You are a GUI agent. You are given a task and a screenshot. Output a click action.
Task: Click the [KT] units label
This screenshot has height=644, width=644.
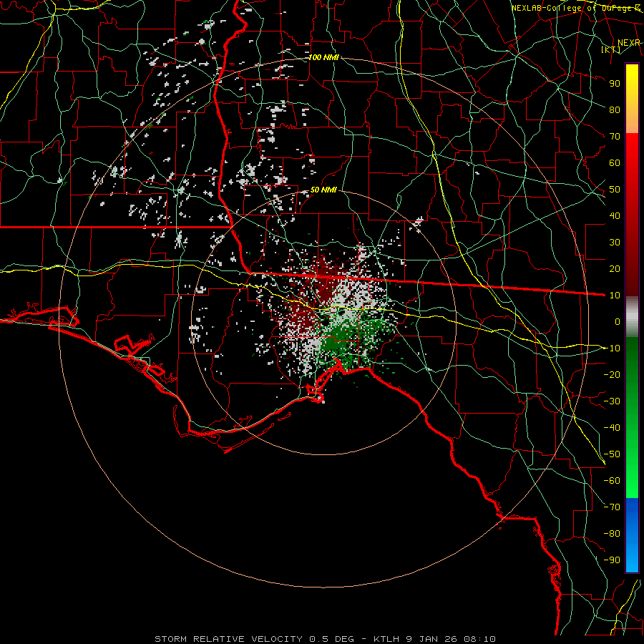[x=611, y=49]
